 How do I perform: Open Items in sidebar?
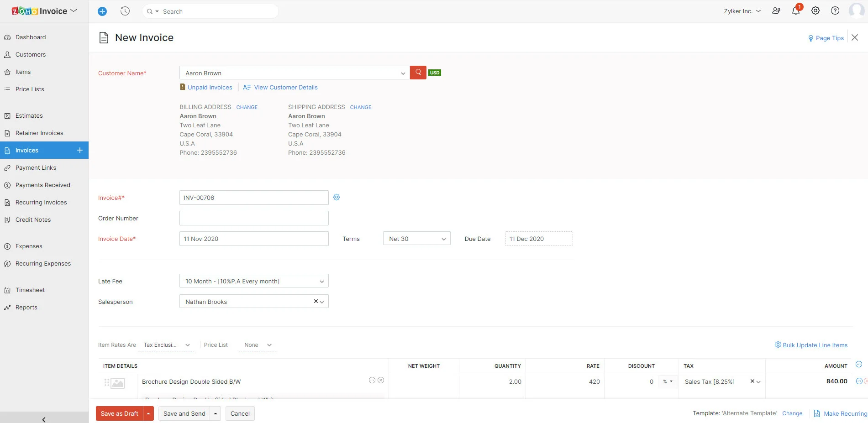[x=23, y=72]
